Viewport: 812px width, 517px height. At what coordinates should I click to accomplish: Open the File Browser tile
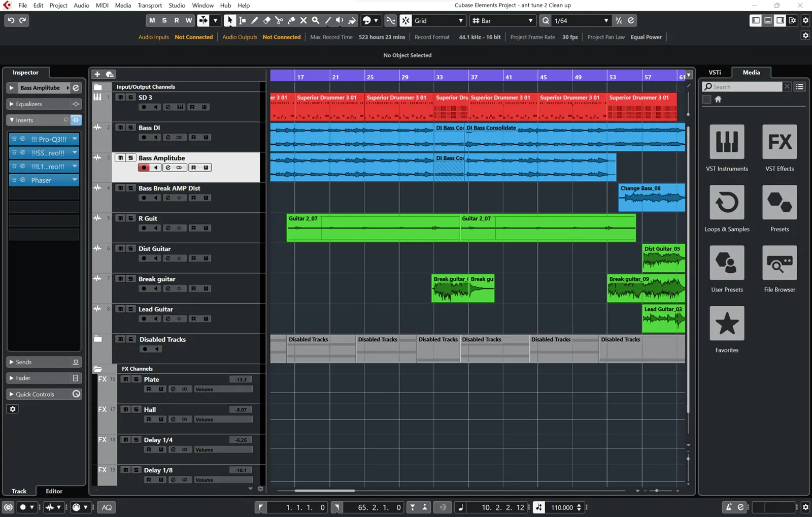pyautogui.click(x=780, y=263)
